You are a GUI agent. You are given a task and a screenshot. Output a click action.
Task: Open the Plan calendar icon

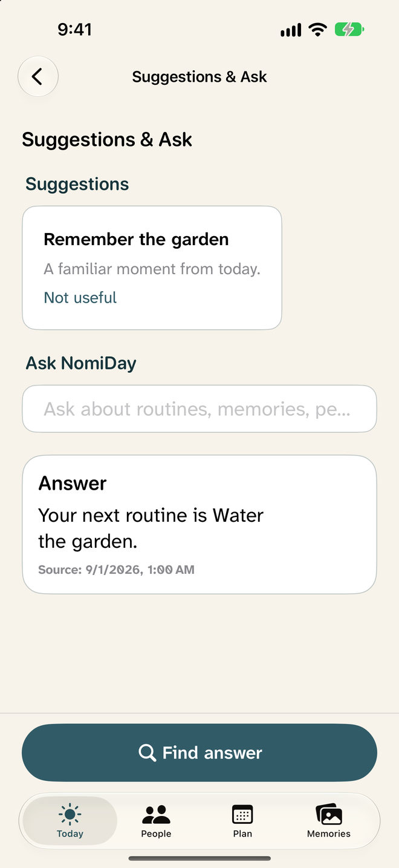242,815
